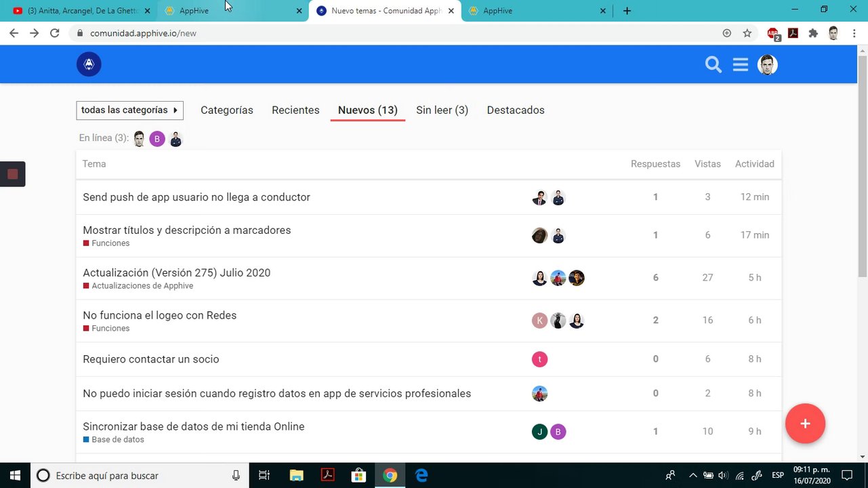Click K avatar in 'No funciona el logeo' row
Image resolution: width=868 pixels, height=488 pixels.
tap(539, 321)
